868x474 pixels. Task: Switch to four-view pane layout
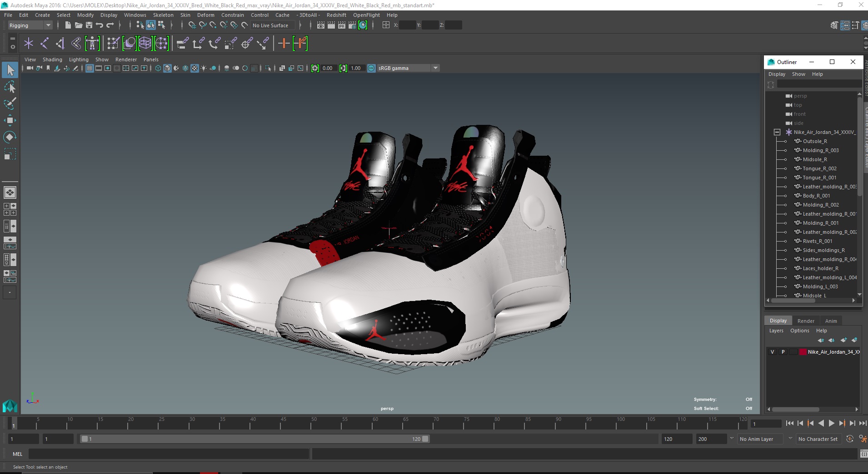pyautogui.click(x=10, y=209)
